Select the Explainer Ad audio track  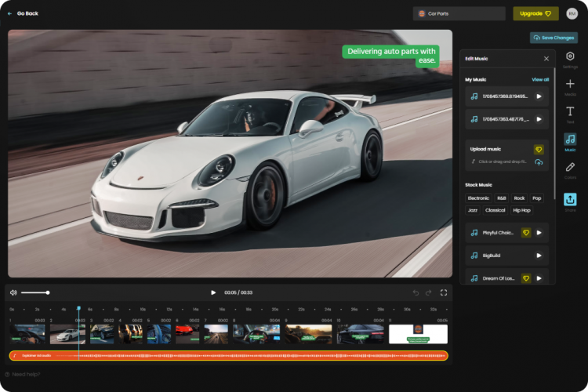(229, 355)
